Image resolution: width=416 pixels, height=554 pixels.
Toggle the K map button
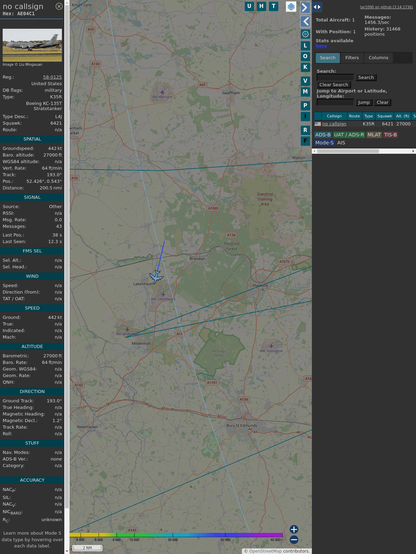pos(305,67)
